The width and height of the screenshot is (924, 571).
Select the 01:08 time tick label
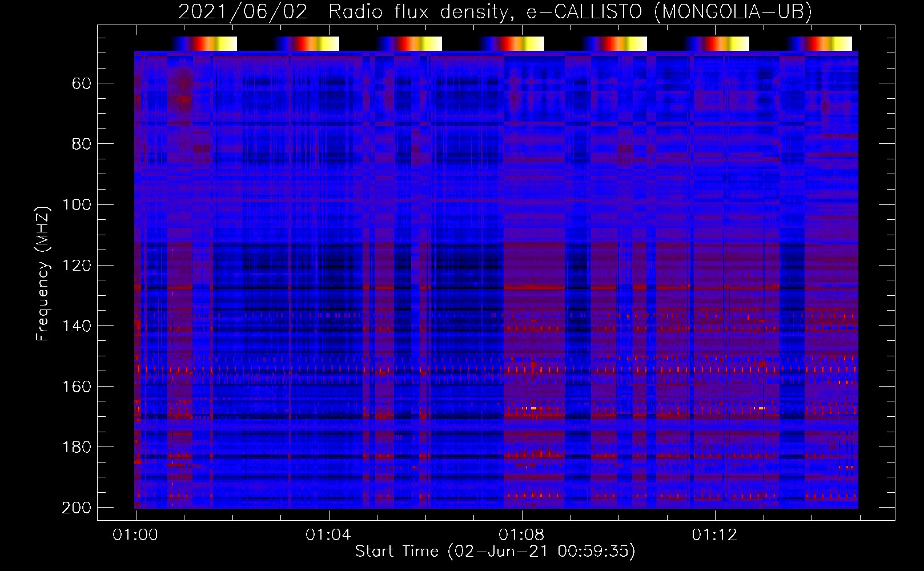click(x=521, y=535)
